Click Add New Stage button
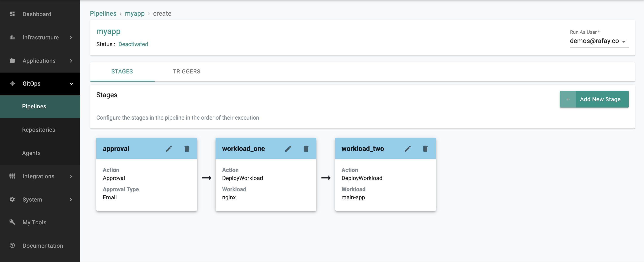The height and width of the screenshot is (262, 644). tap(594, 99)
